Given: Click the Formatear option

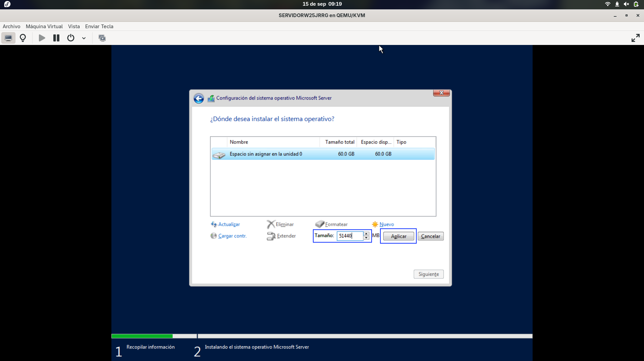Looking at the screenshot, I should tap(336, 224).
